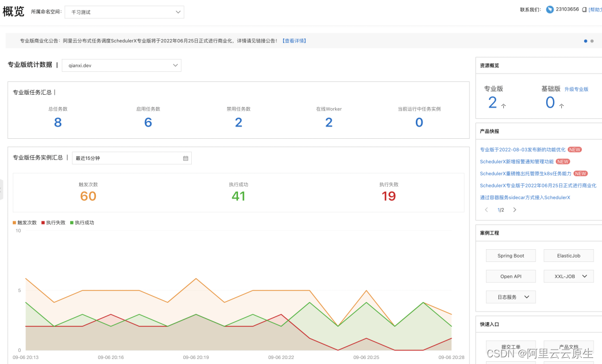Click the running task instances value 0
602x364 pixels.
coord(419,123)
